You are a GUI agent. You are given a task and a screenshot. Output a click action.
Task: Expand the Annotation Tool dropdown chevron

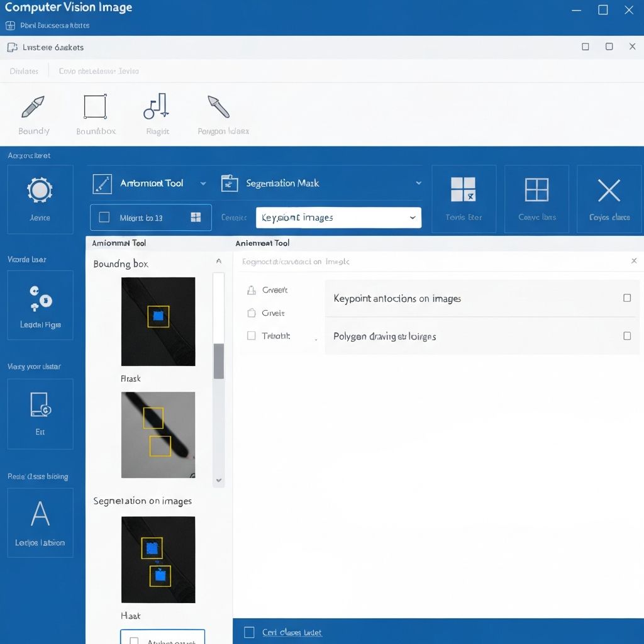[x=203, y=184]
